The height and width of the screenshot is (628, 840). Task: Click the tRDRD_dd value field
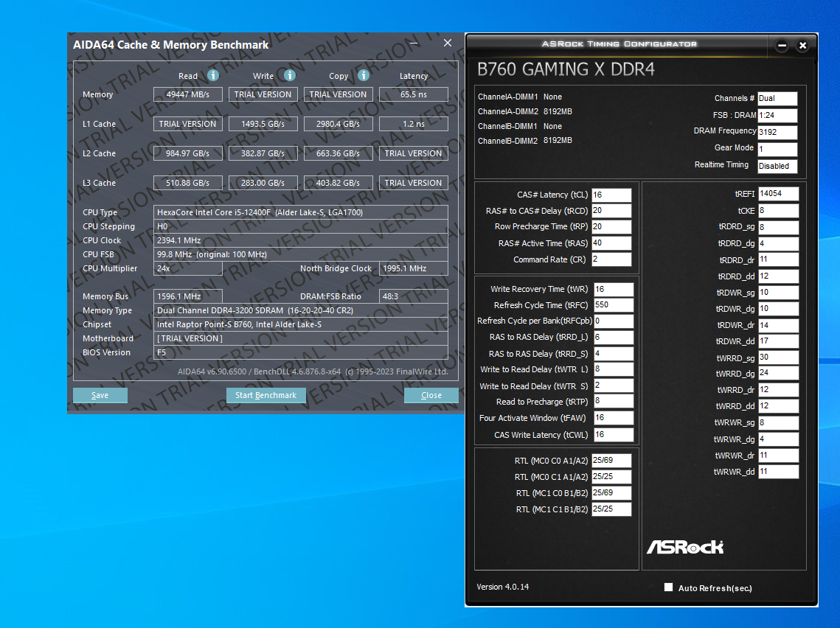(778, 276)
